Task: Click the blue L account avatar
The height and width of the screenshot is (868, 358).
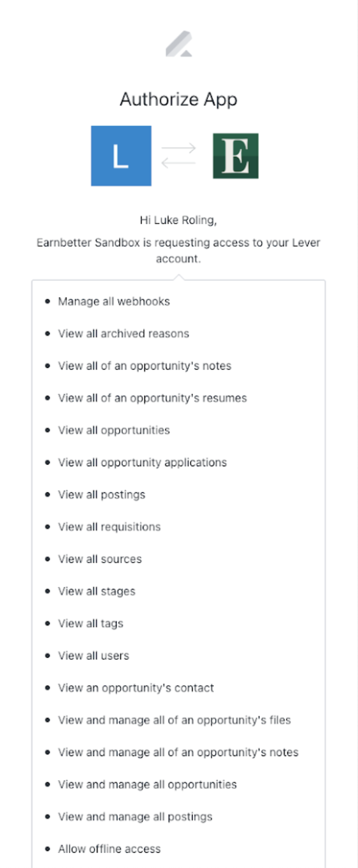Action: coord(121,156)
